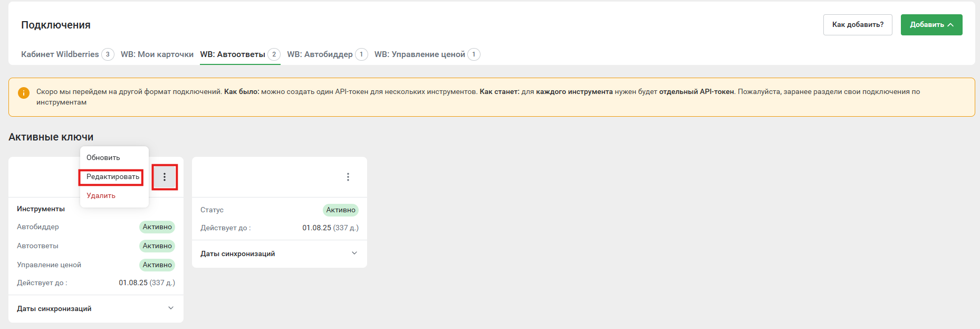
Task: Click chevron next to second Даты синхронизаций
Action: [354, 253]
